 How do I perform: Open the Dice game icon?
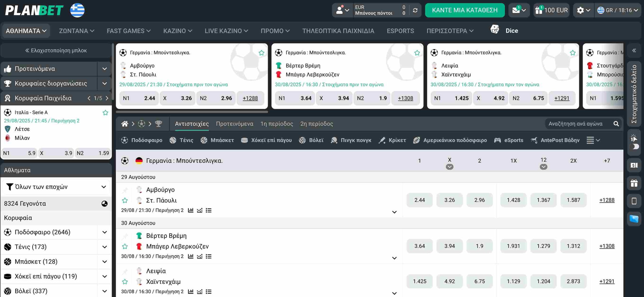495,30
